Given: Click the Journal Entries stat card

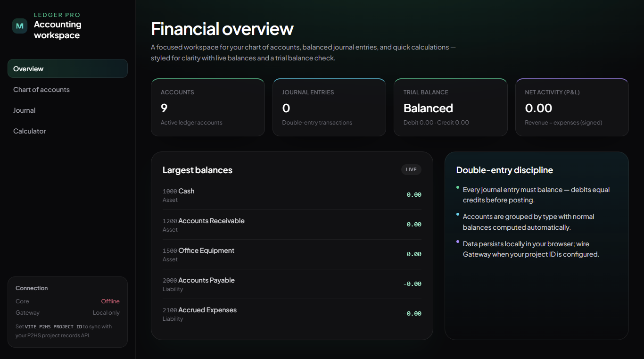Looking at the screenshot, I should [x=329, y=108].
